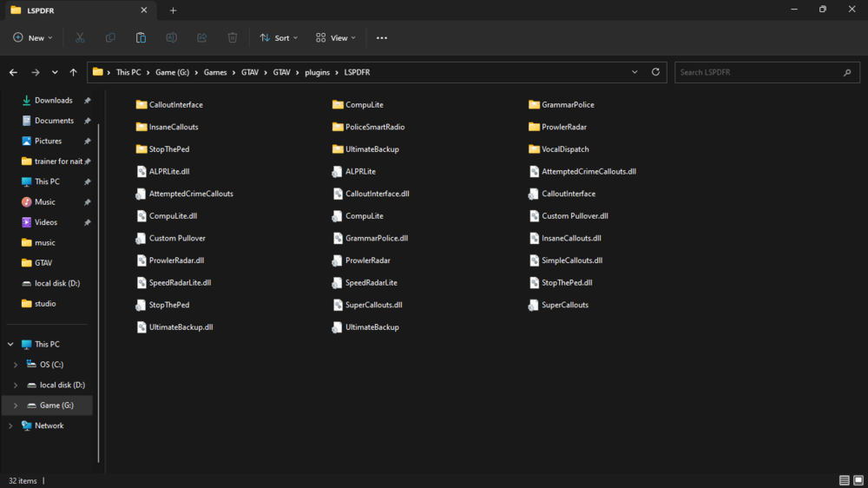
Task: Select the CalloutInterface folder
Action: point(169,105)
